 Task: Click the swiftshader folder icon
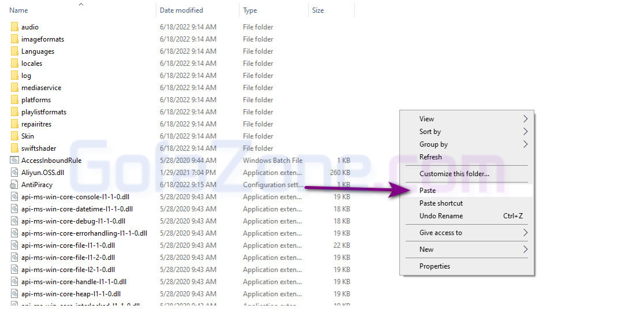(14, 148)
